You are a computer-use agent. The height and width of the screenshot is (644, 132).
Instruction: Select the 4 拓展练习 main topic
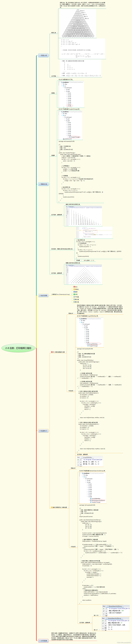(44, 431)
